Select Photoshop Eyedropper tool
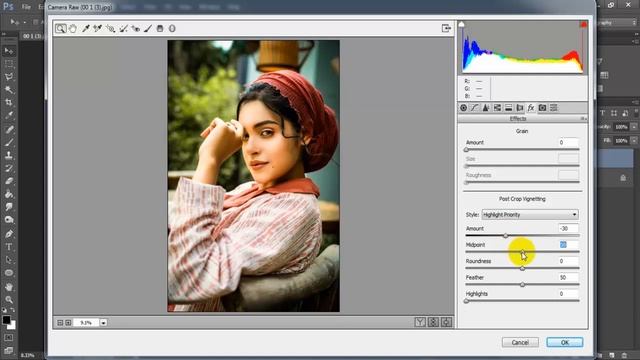The image size is (640, 360). (x=9, y=116)
